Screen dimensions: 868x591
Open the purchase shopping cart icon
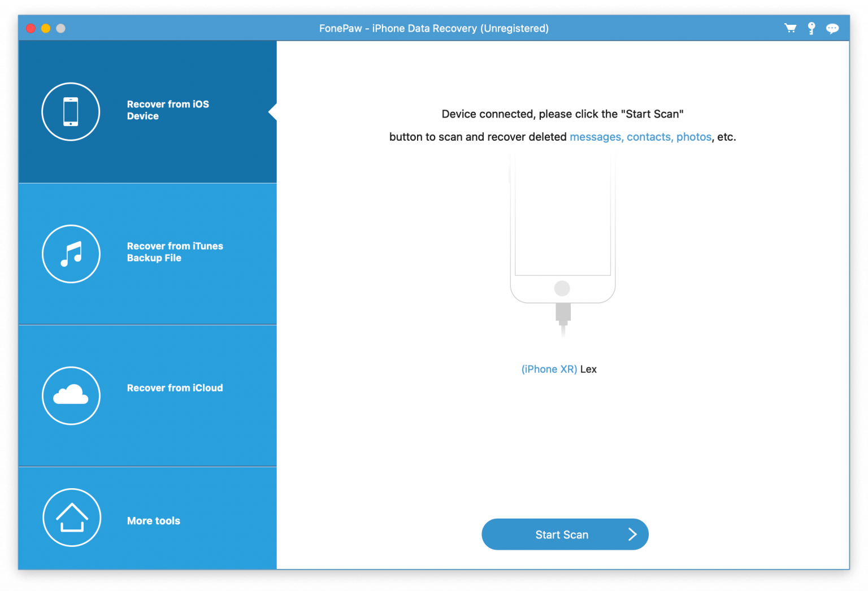click(x=789, y=28)
